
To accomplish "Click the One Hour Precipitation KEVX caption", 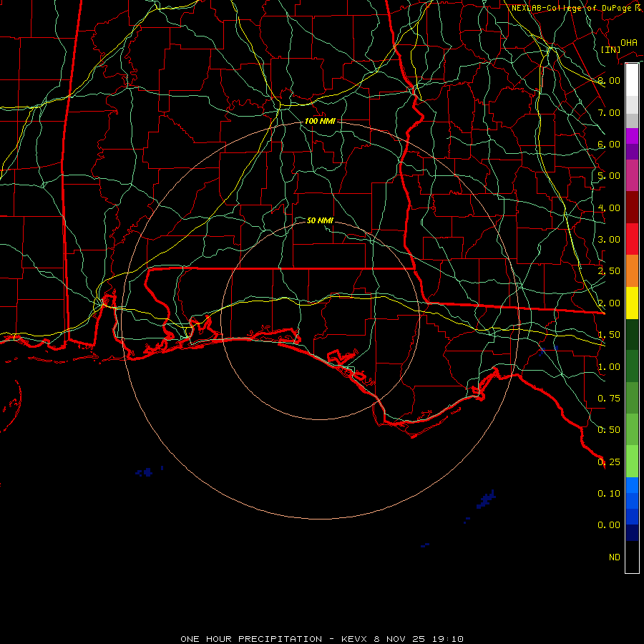I will click(321, 638).
